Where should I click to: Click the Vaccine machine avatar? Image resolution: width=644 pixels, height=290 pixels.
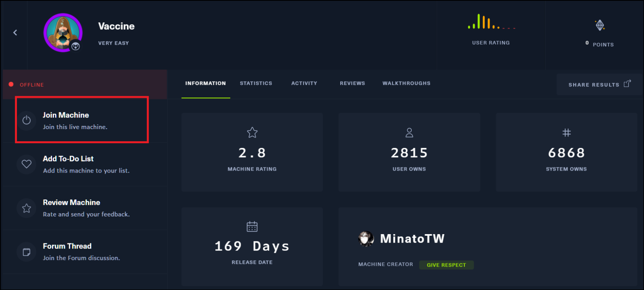click(63, 33)
